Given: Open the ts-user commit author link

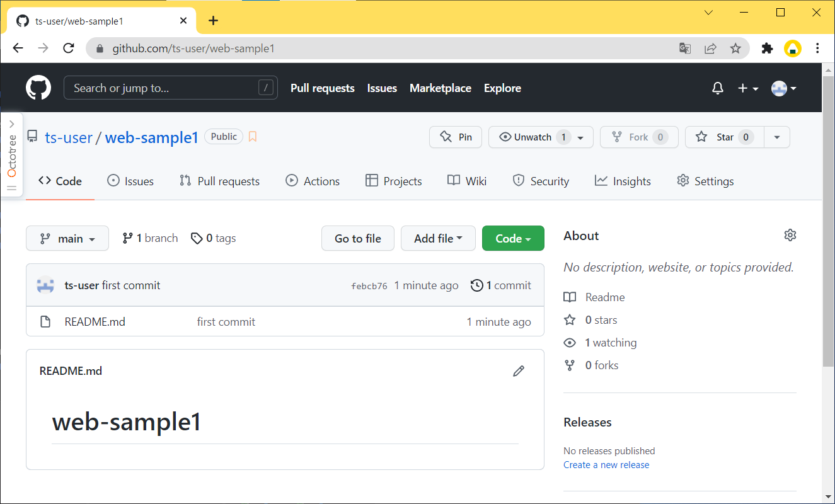Looking at the screenshot, I should pos(82,285).
